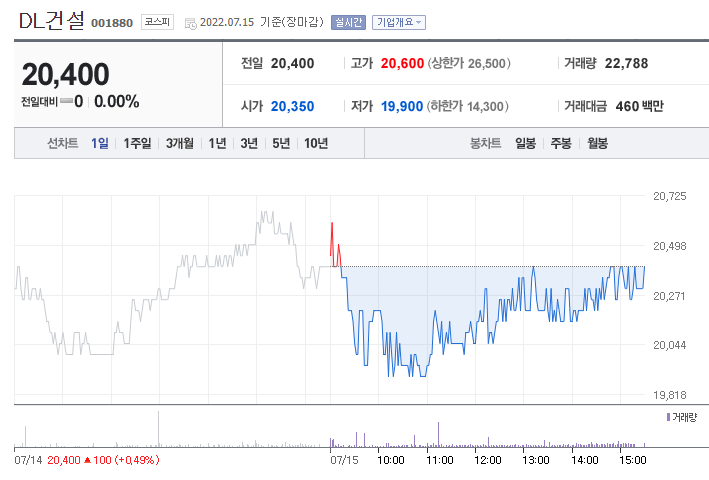Open the 기업개요 dropdown
Image resolution: width=709 pixels, height=480 pixels.
[398, 22]
